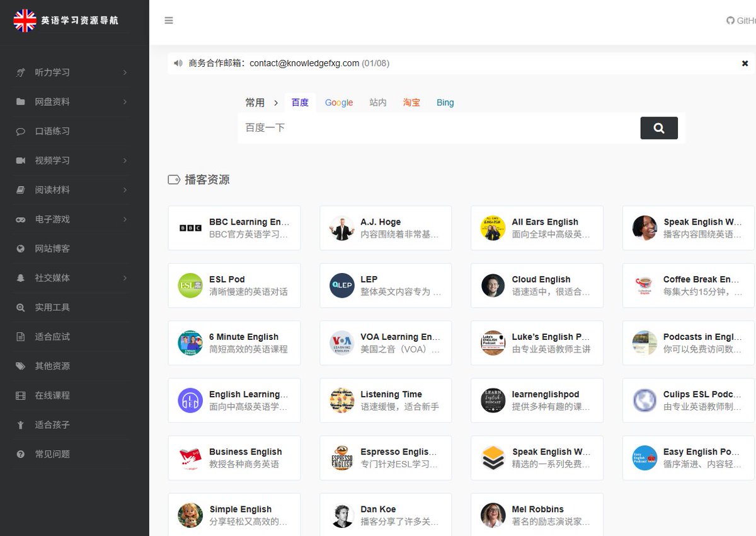
Task: Click the Speak English W… stacked layers logo
Action: point(493,458)
